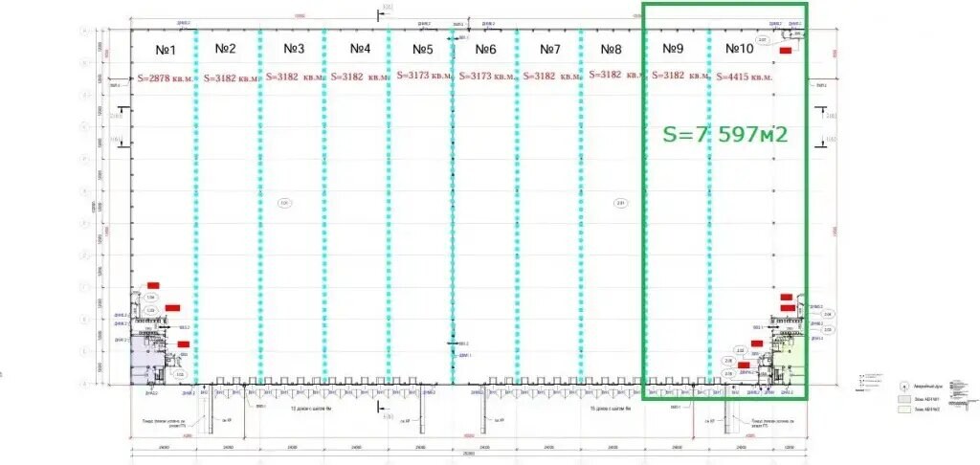The image size is (980, 465).
Task: Click the №7 section label
Action: [550, 49]
